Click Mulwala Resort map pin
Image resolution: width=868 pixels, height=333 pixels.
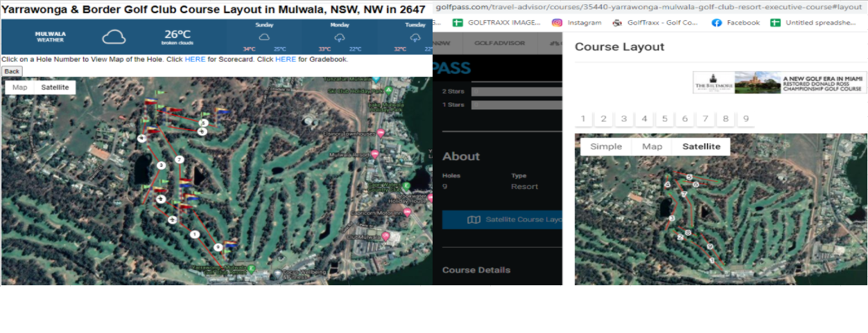(x=375, y=154)
